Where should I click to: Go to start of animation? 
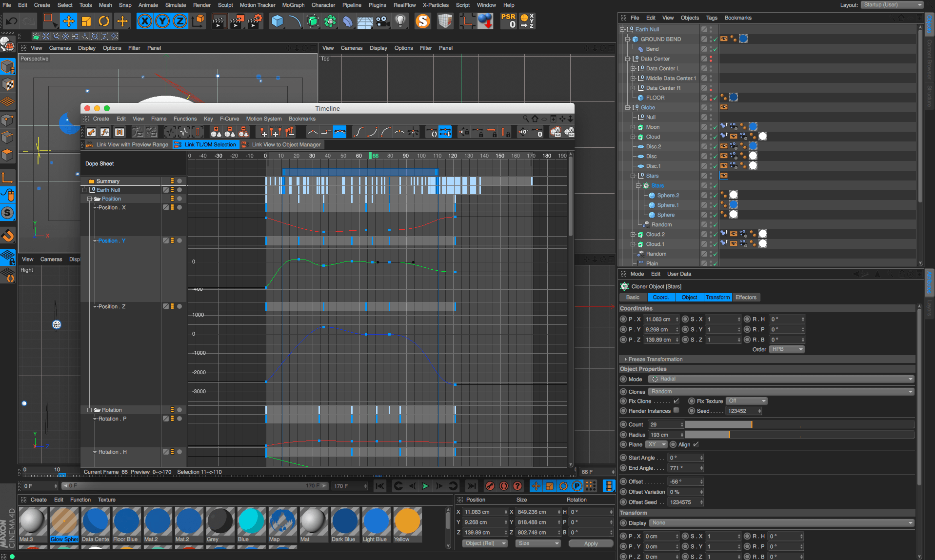380,486
